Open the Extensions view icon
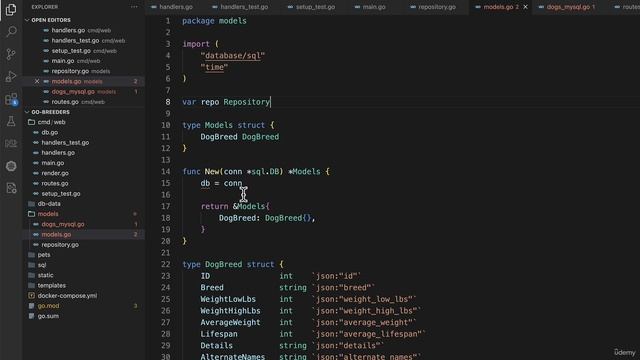 click(11, 99)
